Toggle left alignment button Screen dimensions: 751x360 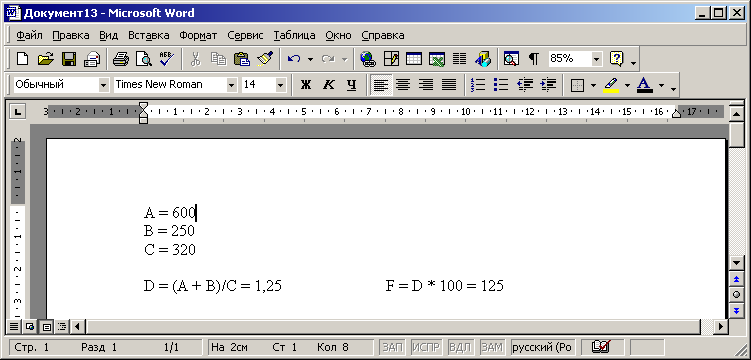pos(380,85)
